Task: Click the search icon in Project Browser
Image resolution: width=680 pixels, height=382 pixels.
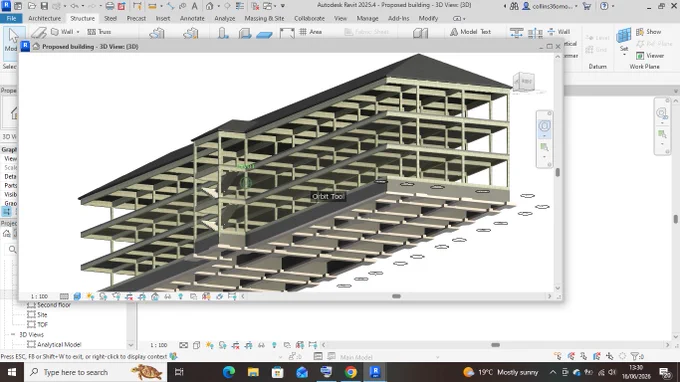Action: point(12,249)
